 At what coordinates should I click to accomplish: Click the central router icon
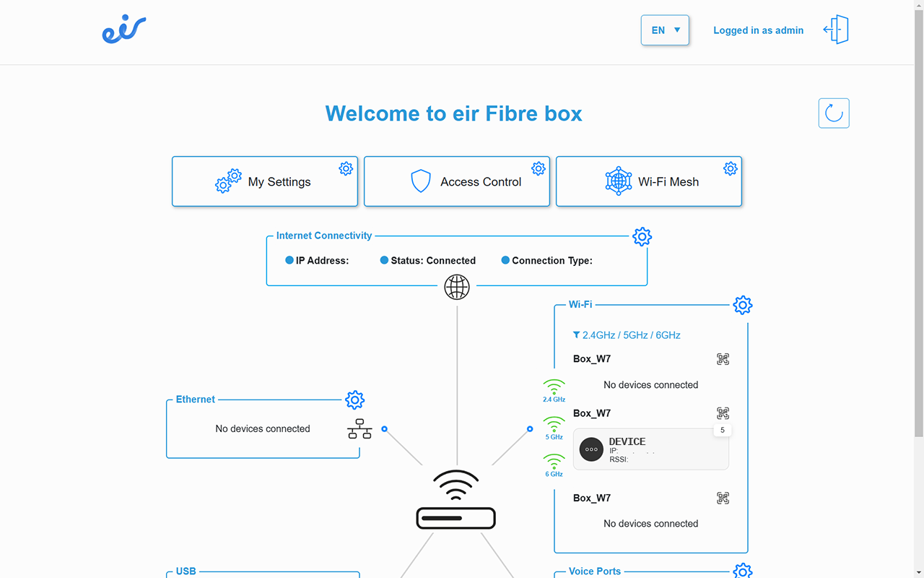pos(456,501)
